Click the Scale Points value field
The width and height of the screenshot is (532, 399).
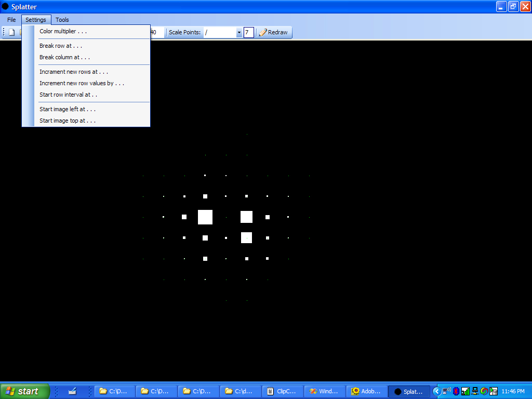pos(248,32)
